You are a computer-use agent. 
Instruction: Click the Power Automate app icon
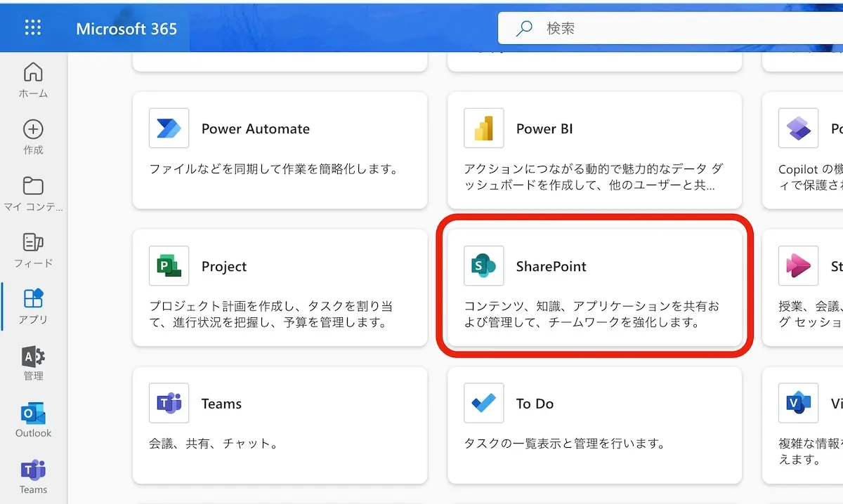[169, 128]
